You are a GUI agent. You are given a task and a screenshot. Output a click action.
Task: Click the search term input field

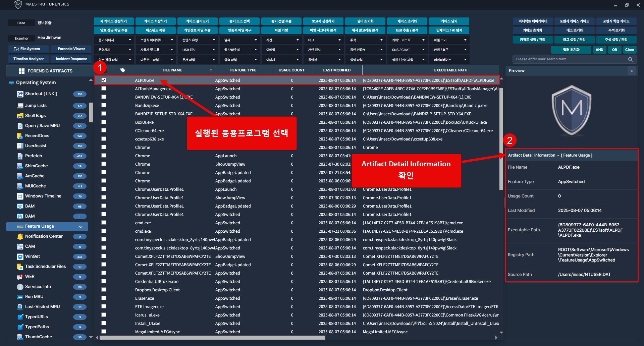tap(570, 59)
